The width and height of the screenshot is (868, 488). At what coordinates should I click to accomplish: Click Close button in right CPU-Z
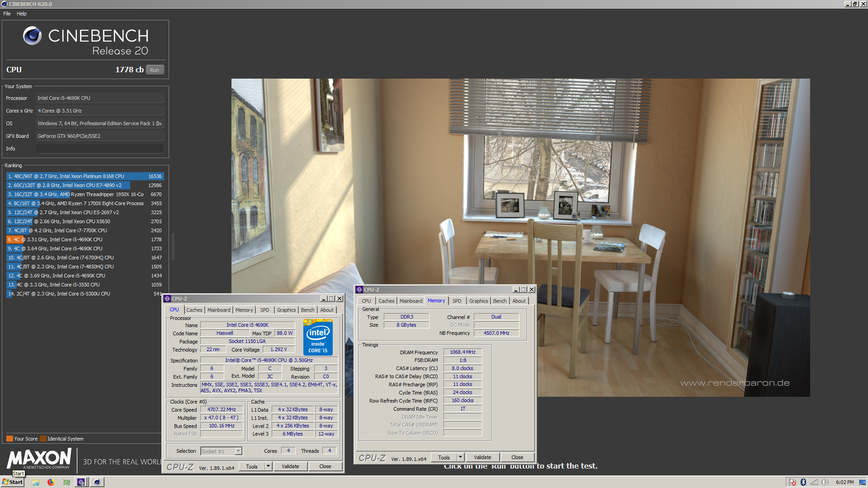point(517,458)
